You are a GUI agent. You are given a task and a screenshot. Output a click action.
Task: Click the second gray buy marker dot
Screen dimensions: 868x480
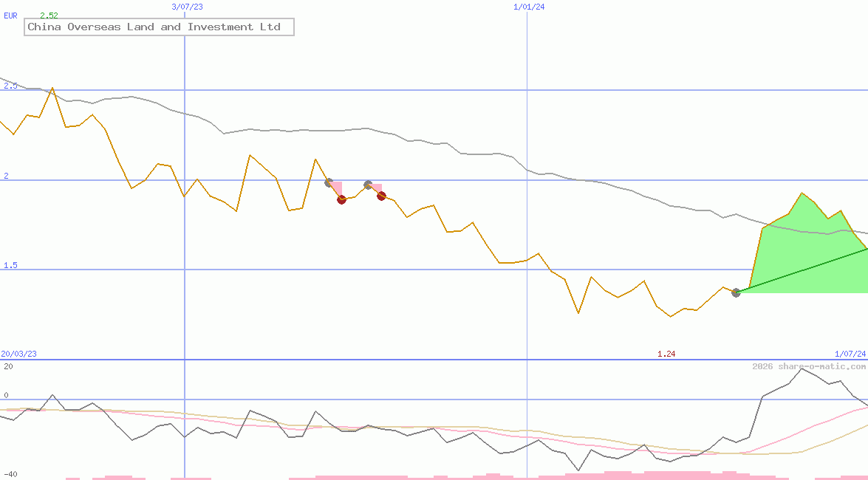(x=368, y=185)
